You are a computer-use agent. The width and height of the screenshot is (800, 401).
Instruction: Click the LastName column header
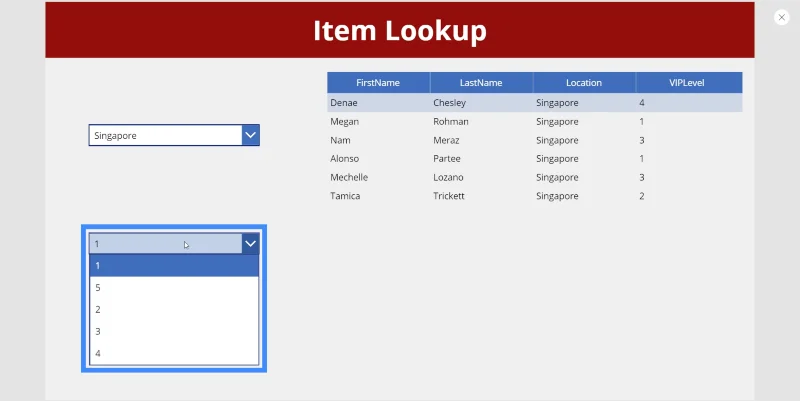(x=481, y=83)
